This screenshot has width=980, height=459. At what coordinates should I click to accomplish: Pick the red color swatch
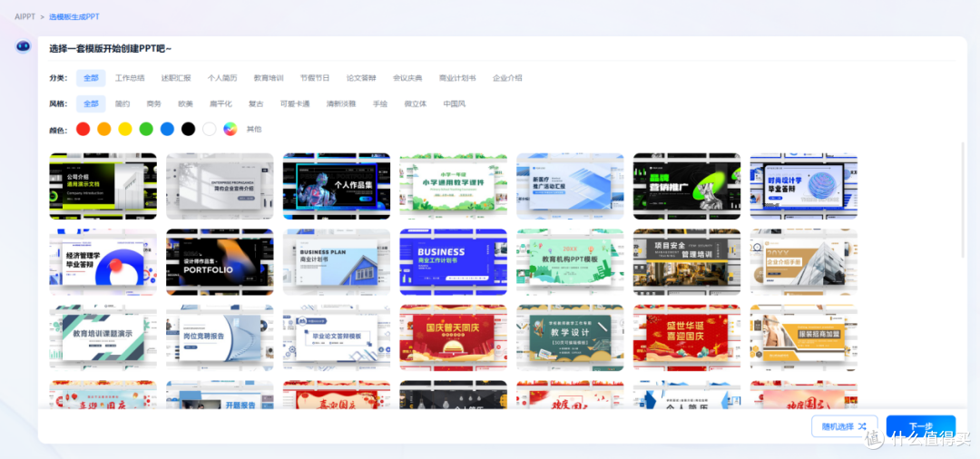click(x=83, y=130)
